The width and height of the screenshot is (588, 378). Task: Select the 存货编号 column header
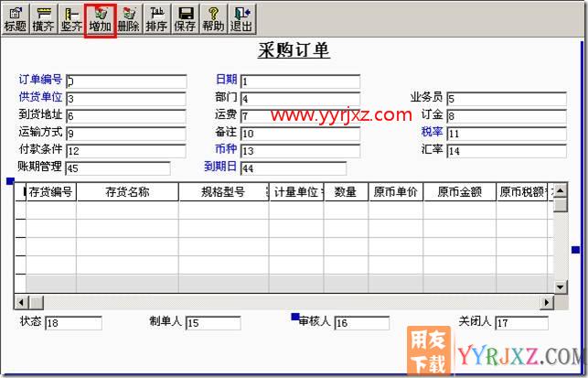[x=51, y=192]
